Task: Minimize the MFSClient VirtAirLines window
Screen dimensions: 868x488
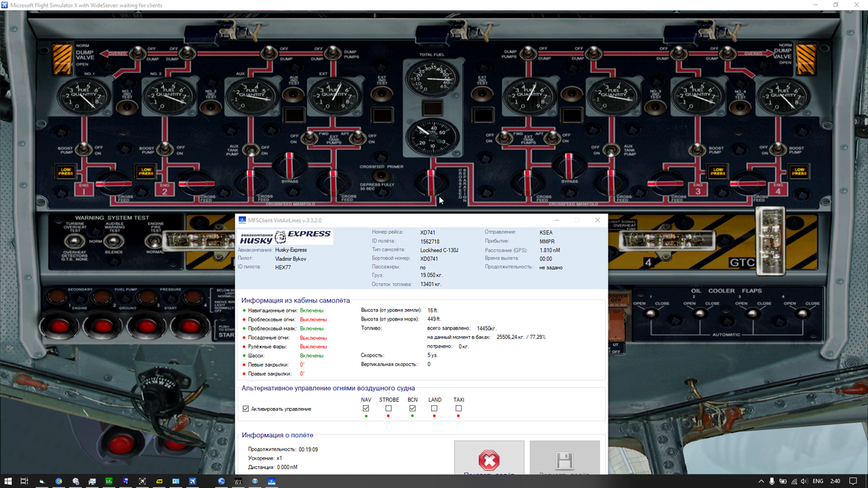Action: (x=555, y=220)
